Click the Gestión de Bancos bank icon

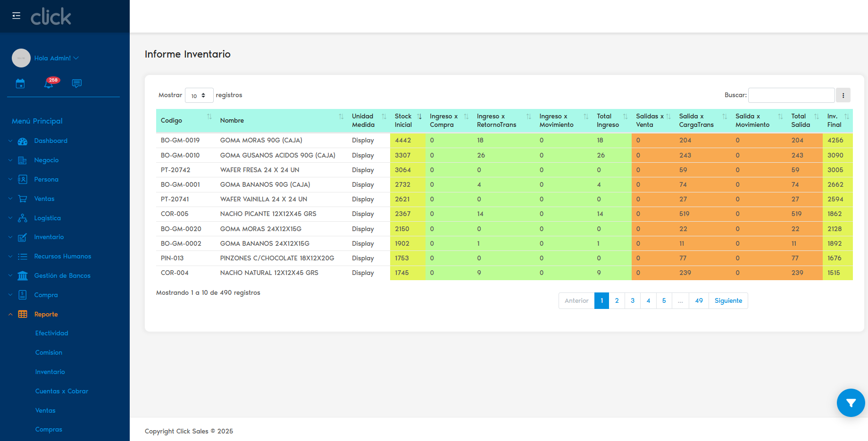coord(23,276)
